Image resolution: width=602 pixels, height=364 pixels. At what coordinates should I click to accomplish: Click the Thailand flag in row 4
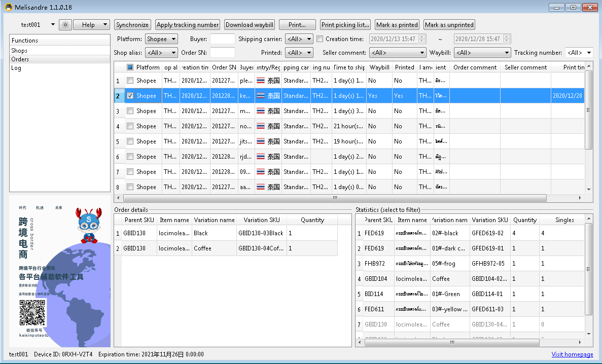pyautogui.click(x=261, y=126)
